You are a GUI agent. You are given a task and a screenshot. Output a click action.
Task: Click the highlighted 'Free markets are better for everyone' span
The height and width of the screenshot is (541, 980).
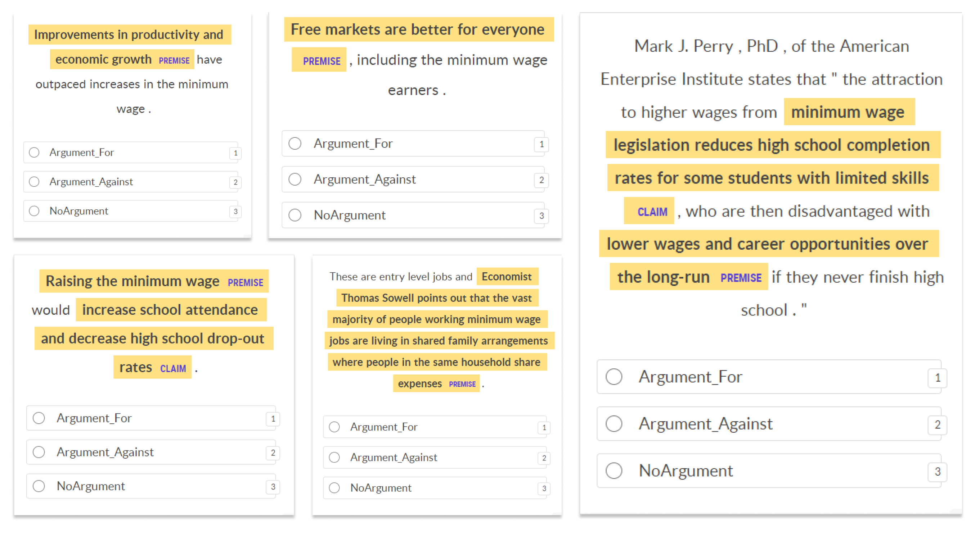point(418,29)
